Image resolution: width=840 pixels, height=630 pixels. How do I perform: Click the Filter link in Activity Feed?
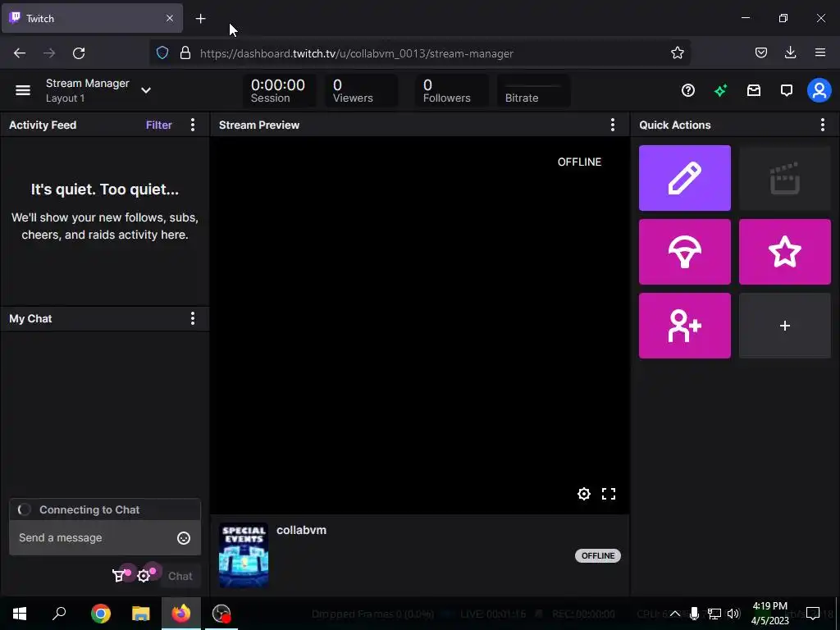(x=158, y=125)
